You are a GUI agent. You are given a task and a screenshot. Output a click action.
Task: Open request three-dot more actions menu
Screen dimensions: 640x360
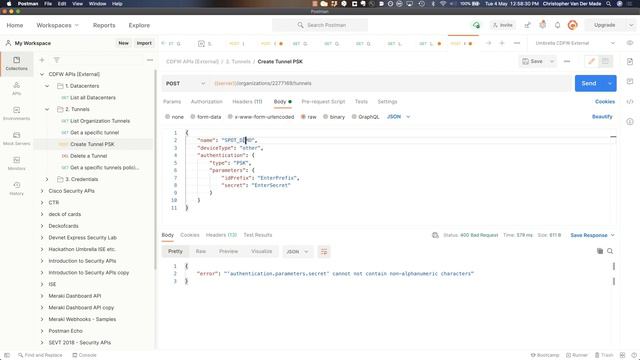click(x=567, y=62)
